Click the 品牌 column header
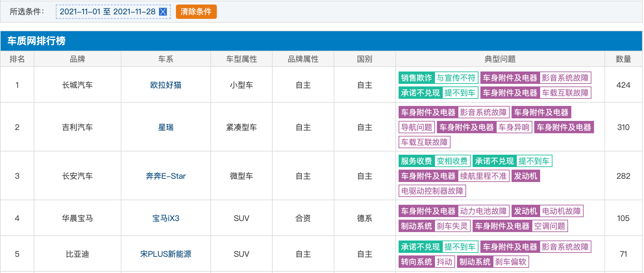644x273 pixels. tap(78, 59)
